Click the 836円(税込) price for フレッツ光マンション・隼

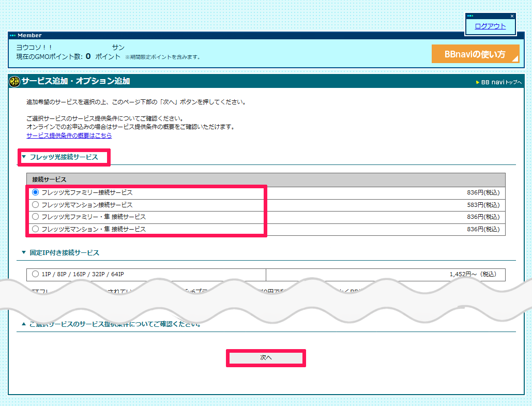pos(483,229)
